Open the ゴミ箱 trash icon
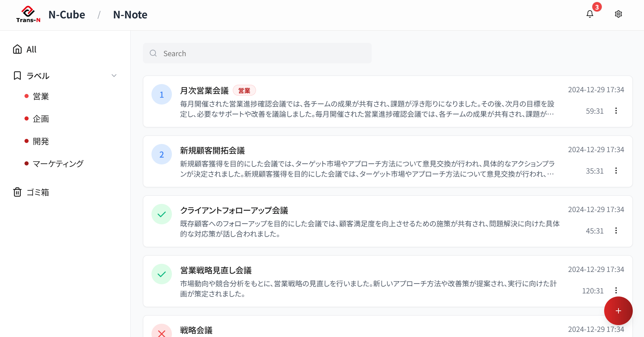644x337 pixels. 17,192
